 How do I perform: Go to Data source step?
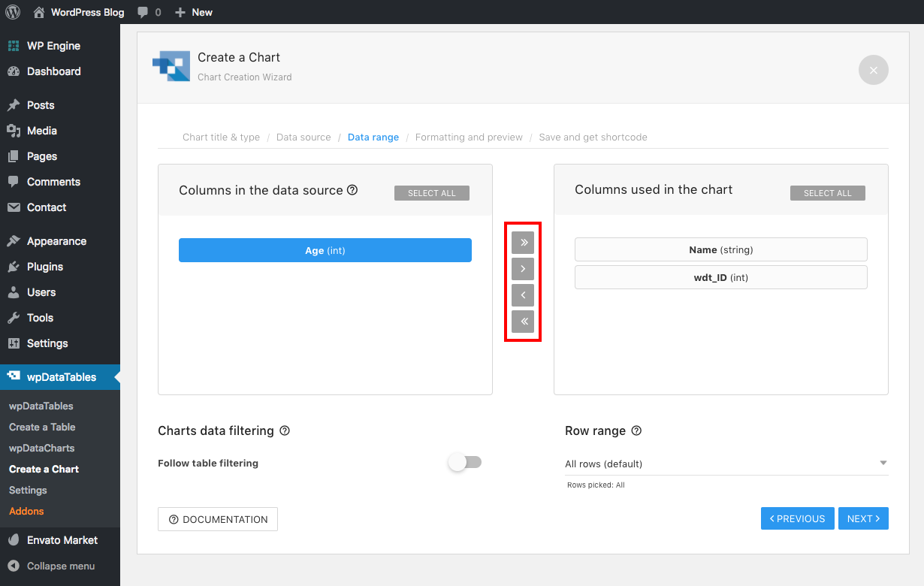[x=303, y=137]
